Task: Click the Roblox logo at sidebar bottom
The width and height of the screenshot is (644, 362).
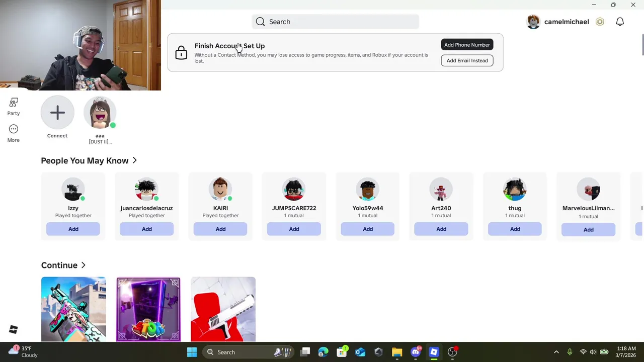Action: click(x=14, y=329)
